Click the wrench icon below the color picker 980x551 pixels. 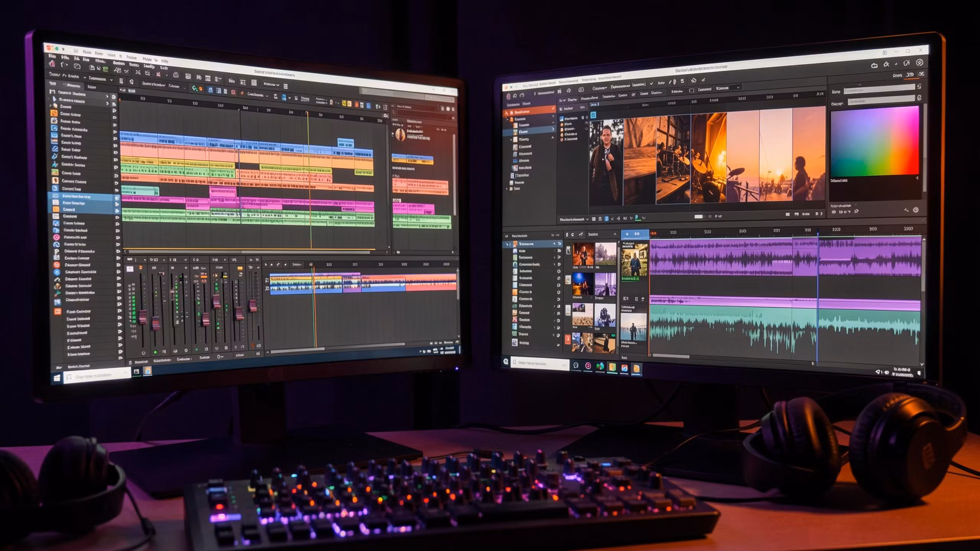coord(906,210)
